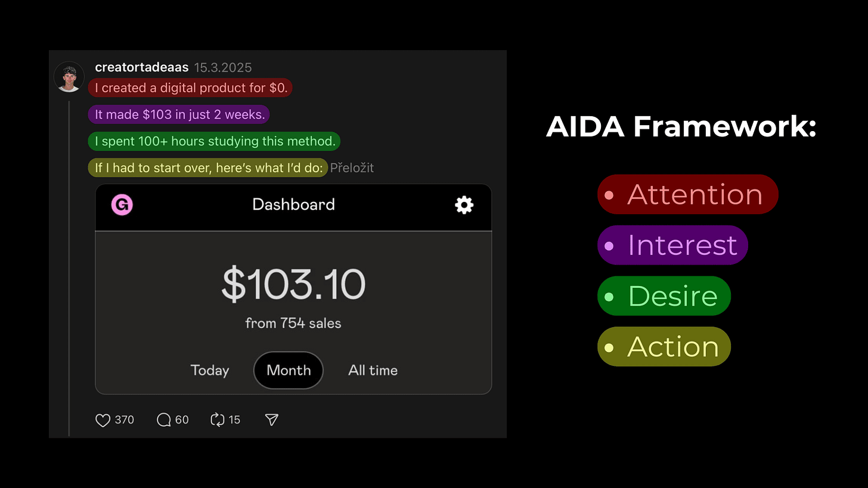
Task: Repost using the repeat arrows icon
Action: pyautogui.click(x=217, y=420)
